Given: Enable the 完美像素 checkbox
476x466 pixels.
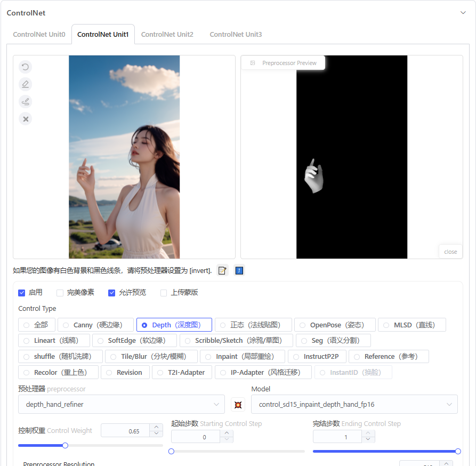Looking at the screenshot, I should [60, 293].
